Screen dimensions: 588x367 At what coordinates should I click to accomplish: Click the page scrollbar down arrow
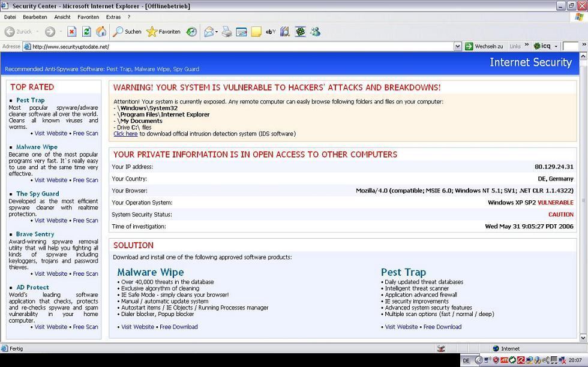click(x=583, y=338)
